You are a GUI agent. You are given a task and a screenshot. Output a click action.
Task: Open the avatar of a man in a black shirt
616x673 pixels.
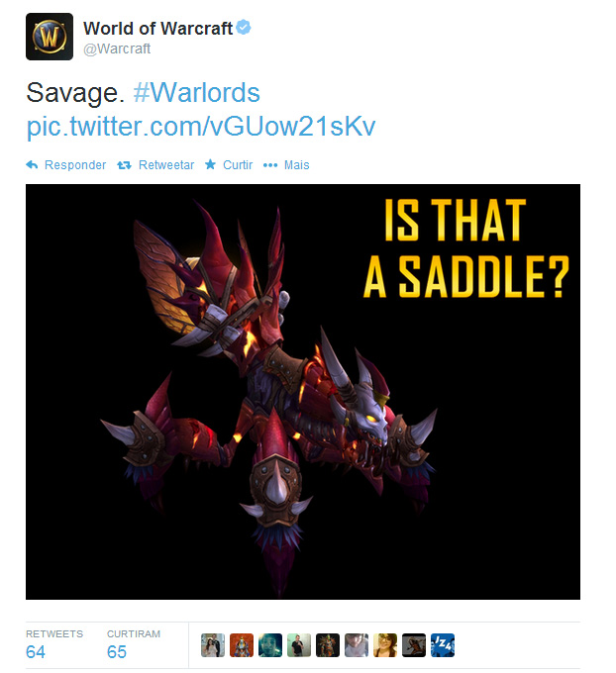(299, 645)
